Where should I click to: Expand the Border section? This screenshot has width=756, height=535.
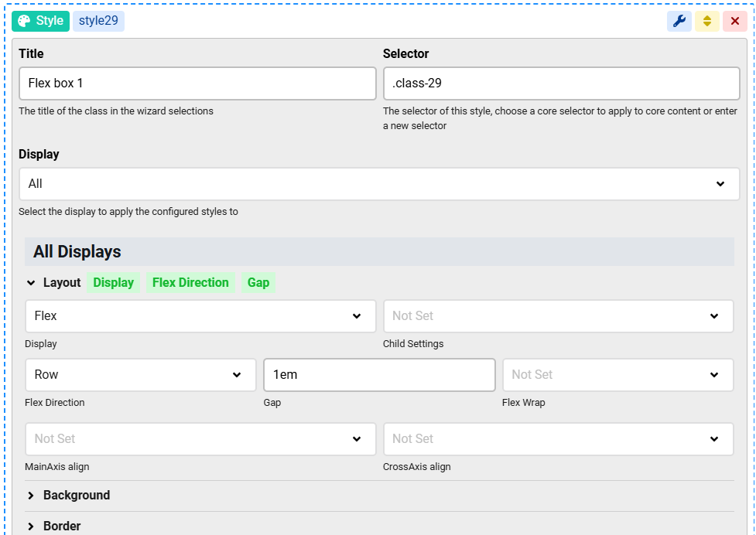point(62,526)
